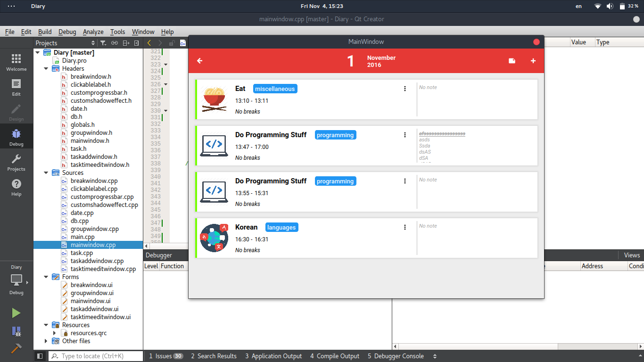Screen dimensions: 644x362
Task: Open the Diary kit selector monitor icon
Action: coord(16,280)
